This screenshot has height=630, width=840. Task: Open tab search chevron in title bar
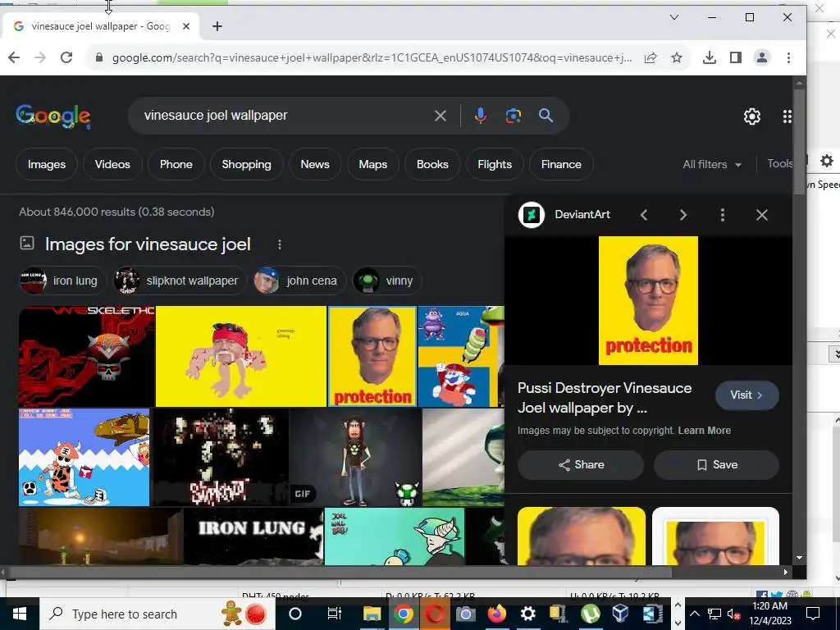click(674, 17)
